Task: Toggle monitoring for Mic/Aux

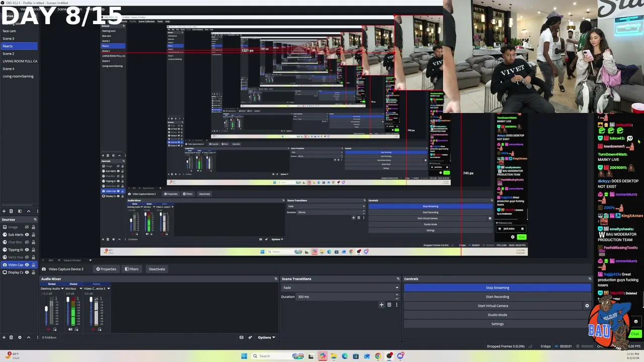Action: (x=77, y=329)
